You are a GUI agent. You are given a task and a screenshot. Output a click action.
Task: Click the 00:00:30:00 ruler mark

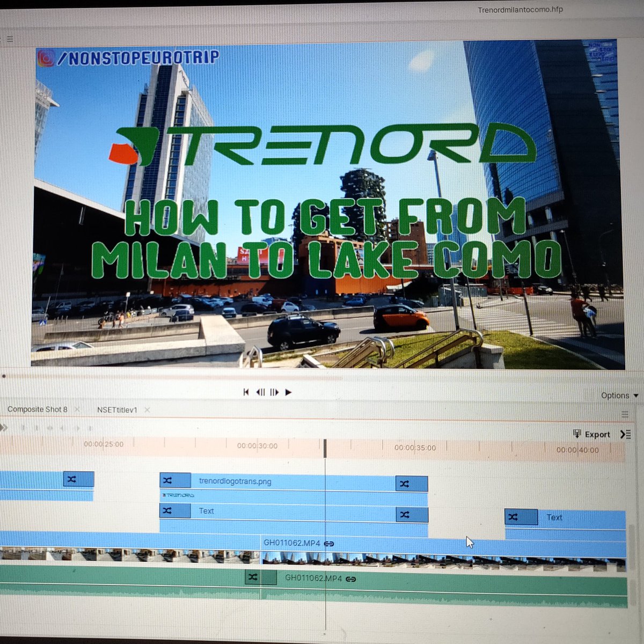(x=258, y=446)
